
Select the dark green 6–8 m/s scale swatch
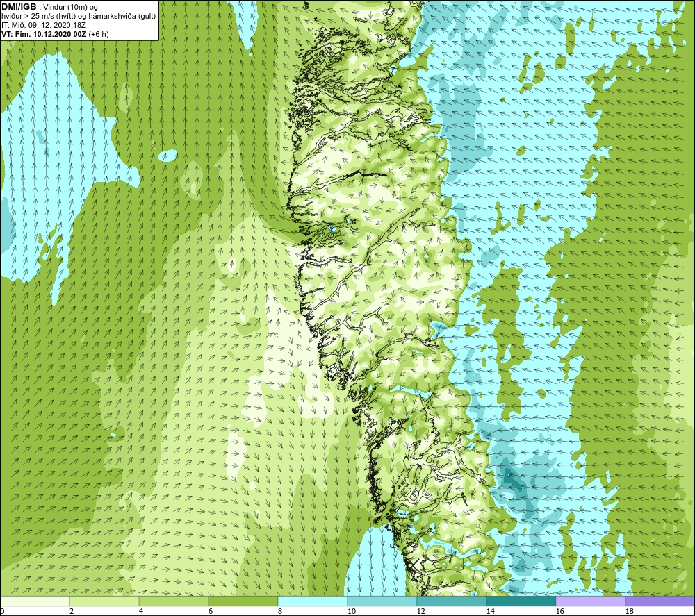pos(243,601)
